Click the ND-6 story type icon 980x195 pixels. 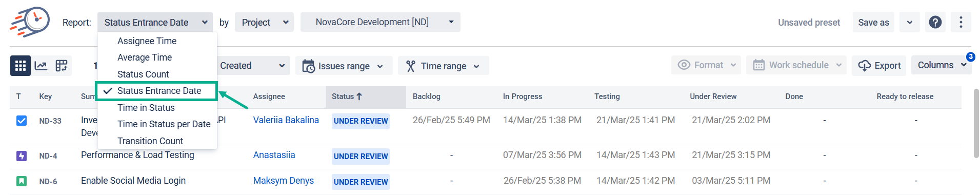coord(22,181)
